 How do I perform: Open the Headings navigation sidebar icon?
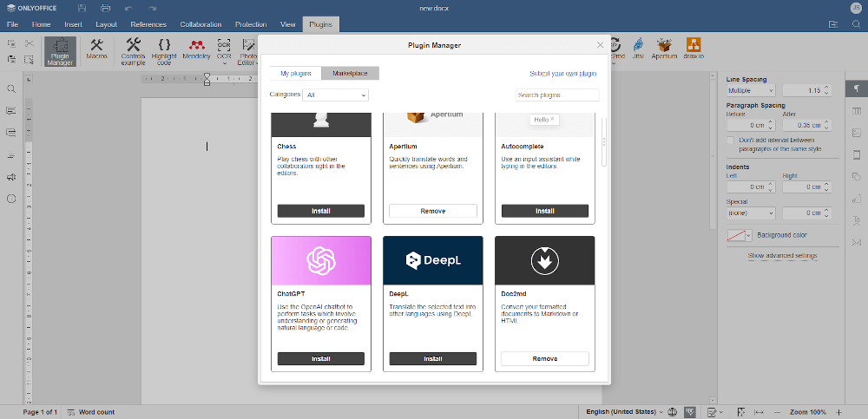pos(11,155)
